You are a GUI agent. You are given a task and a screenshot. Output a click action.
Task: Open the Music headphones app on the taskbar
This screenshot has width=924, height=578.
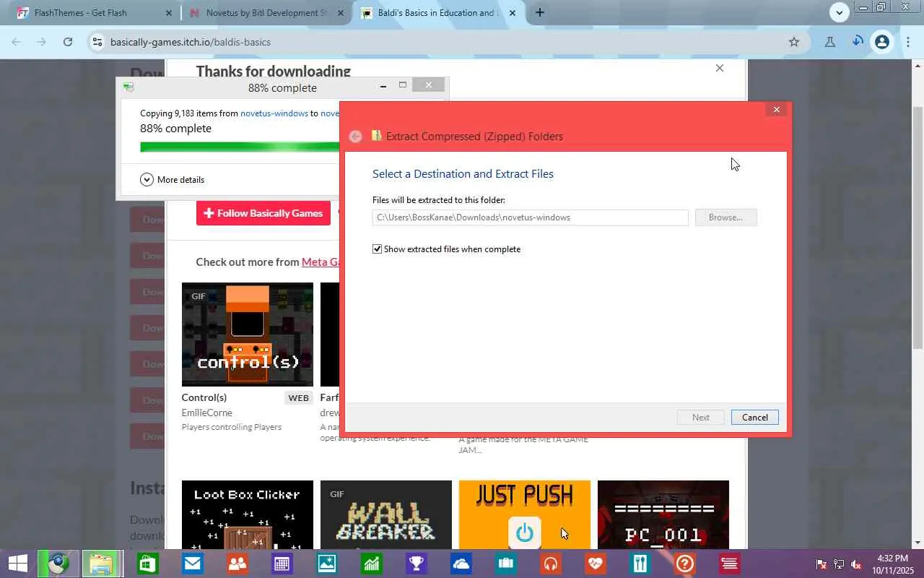550,564
